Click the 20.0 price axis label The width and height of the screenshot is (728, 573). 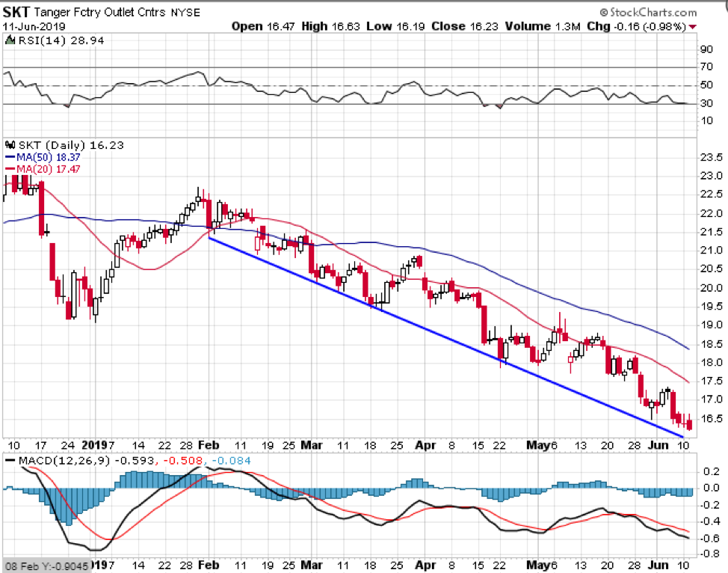pyautogui.click(x=712, y=288)
